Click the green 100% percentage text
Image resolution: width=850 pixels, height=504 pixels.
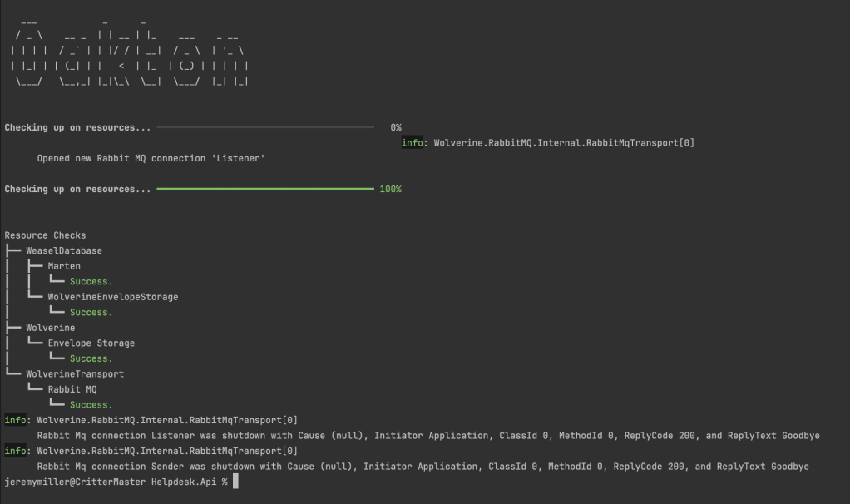390,190
